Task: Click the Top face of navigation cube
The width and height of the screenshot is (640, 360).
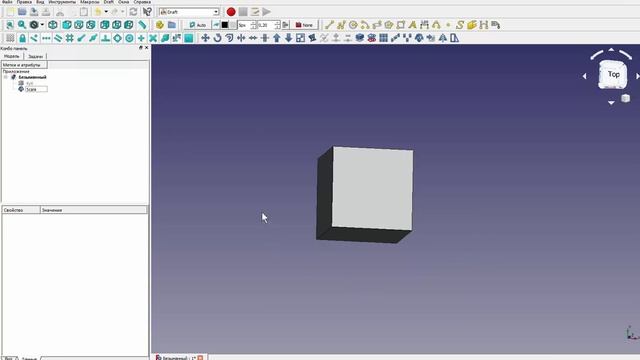Action: coord(613,74)
